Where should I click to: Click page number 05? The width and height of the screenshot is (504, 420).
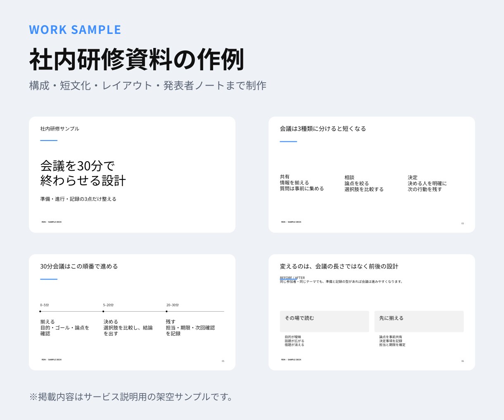(223, 361)
